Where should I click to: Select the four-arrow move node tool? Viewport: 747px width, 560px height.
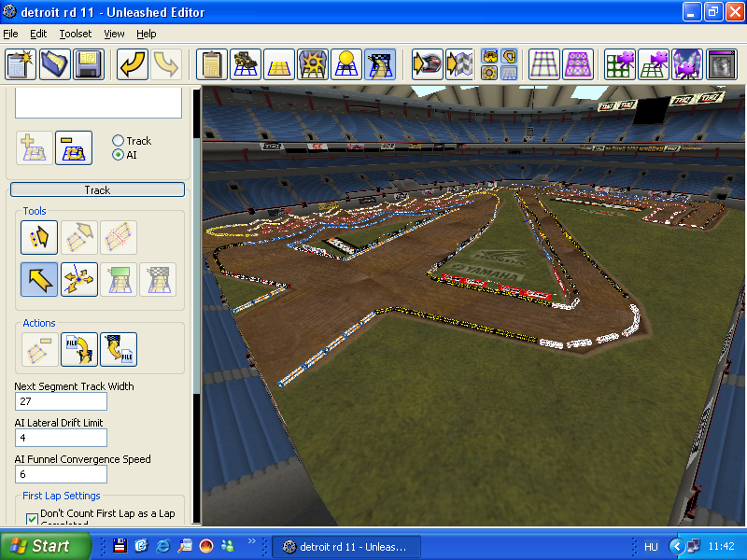coord(79,279)
